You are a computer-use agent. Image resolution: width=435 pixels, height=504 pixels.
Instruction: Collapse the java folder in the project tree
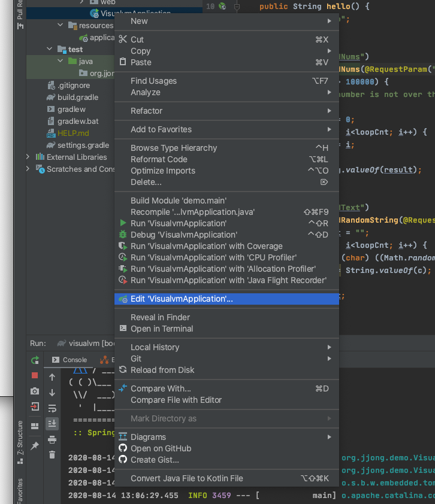[x=59, y=60]
